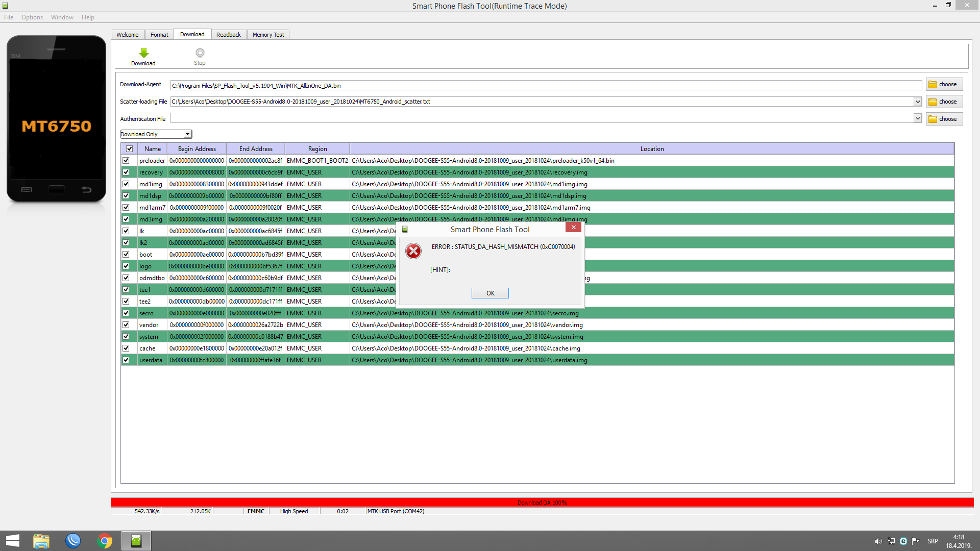Select the Download tab
Screen dimensions: 980x551
[x=192, y=34]
